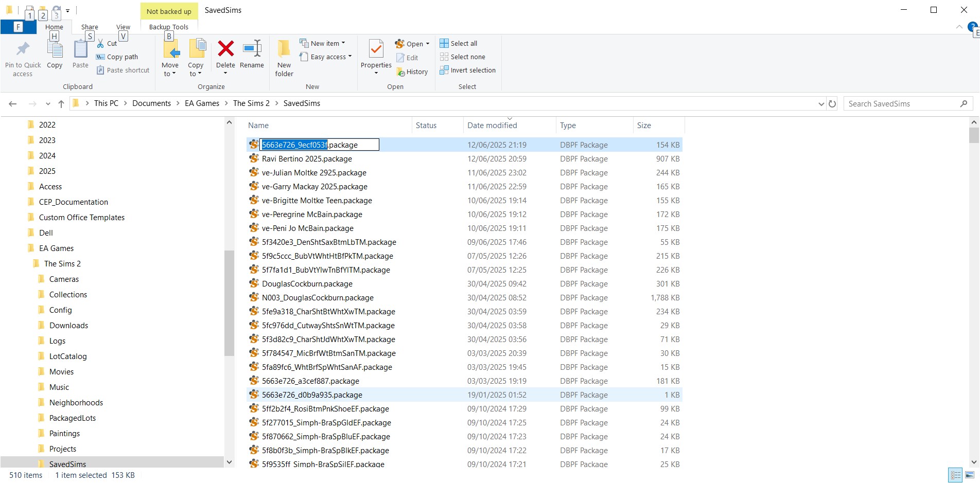Click the Copy icon in Clipboard group
This screenshot has width=980, height=483.
pyautogui.click(x=55, y=49)
